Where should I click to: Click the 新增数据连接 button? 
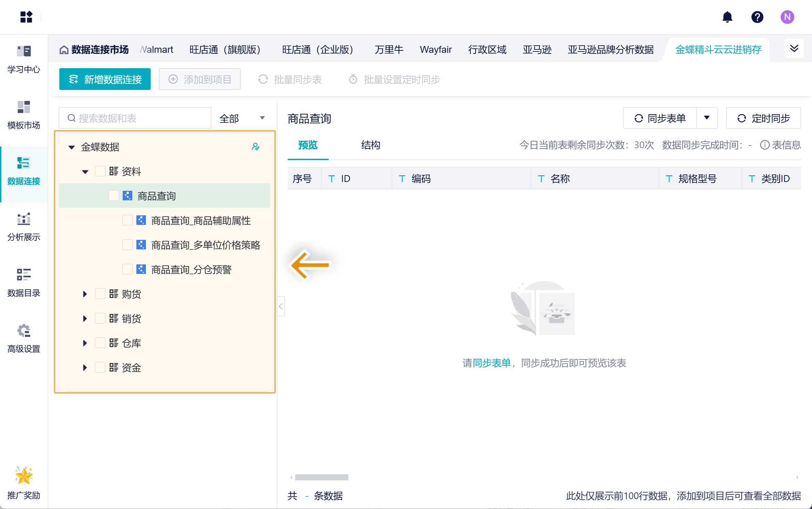(105, 79)
